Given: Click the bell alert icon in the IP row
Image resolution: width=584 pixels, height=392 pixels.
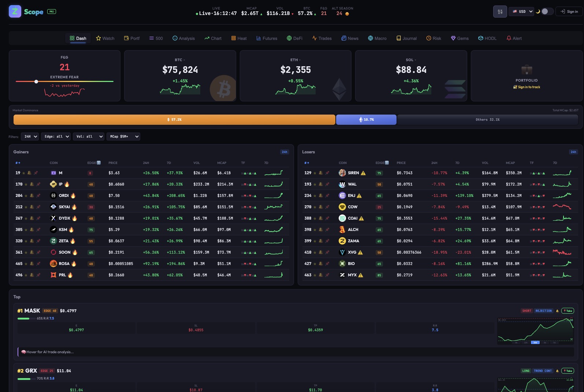Looking at the screenshot, I should [31, 184].
